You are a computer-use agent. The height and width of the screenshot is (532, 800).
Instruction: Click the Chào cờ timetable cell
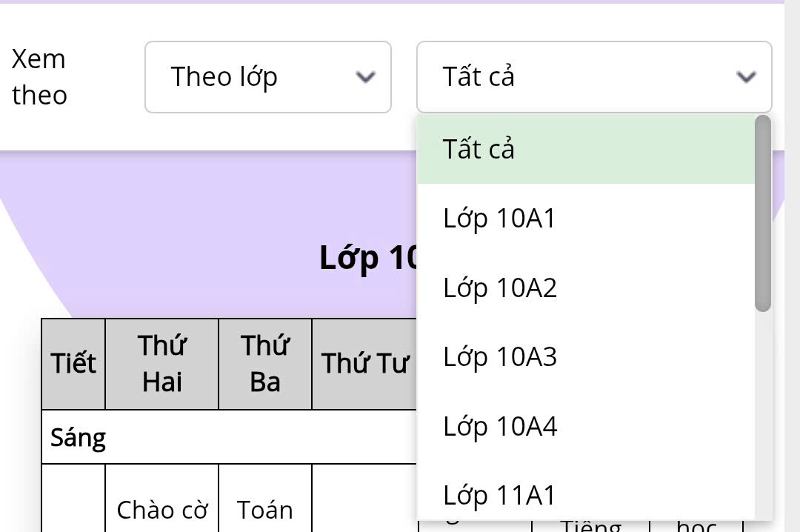pyautogui.click(x=162, y=510)
